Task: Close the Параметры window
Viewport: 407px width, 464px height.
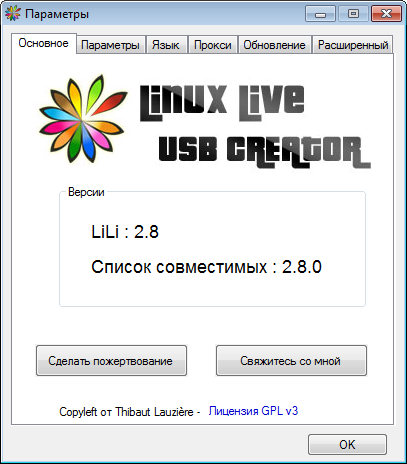Action: point(386,14)
